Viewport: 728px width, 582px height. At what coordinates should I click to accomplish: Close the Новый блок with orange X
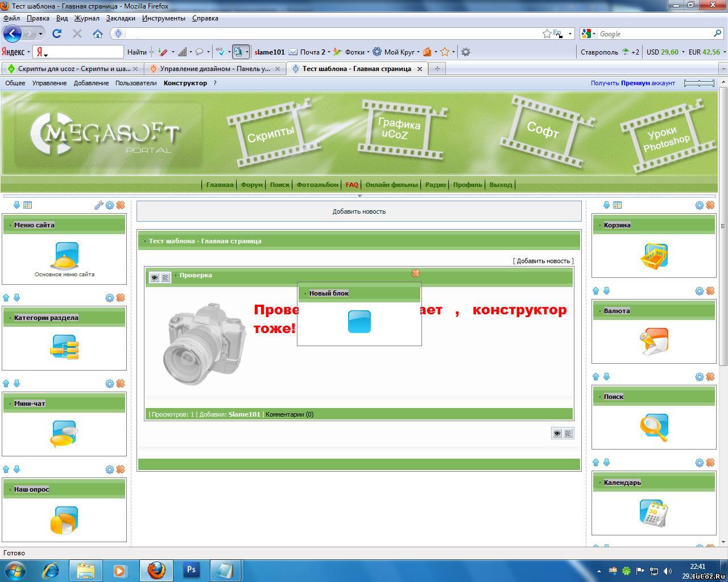coord(416,273)
